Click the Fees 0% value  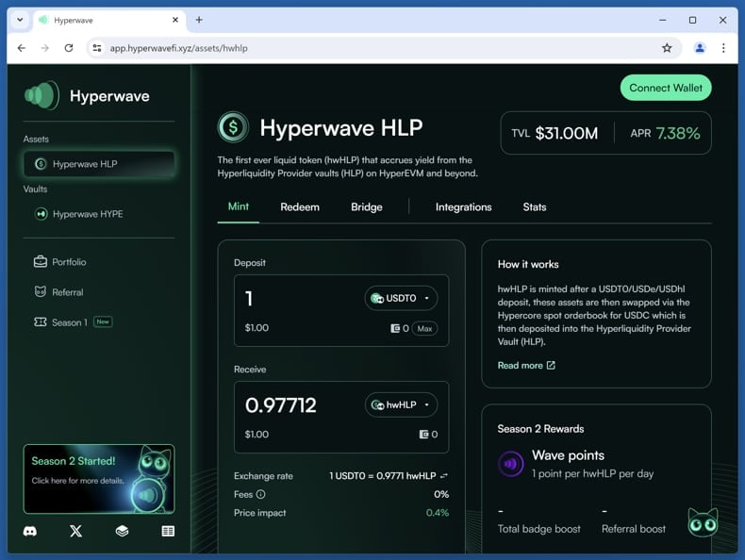pos(441,494)
